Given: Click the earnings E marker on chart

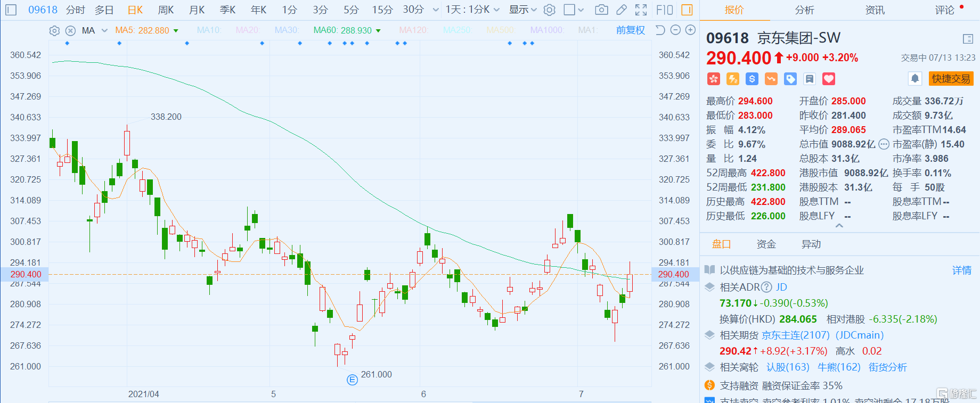Looking at the screenshot, I should coord(352,380).
